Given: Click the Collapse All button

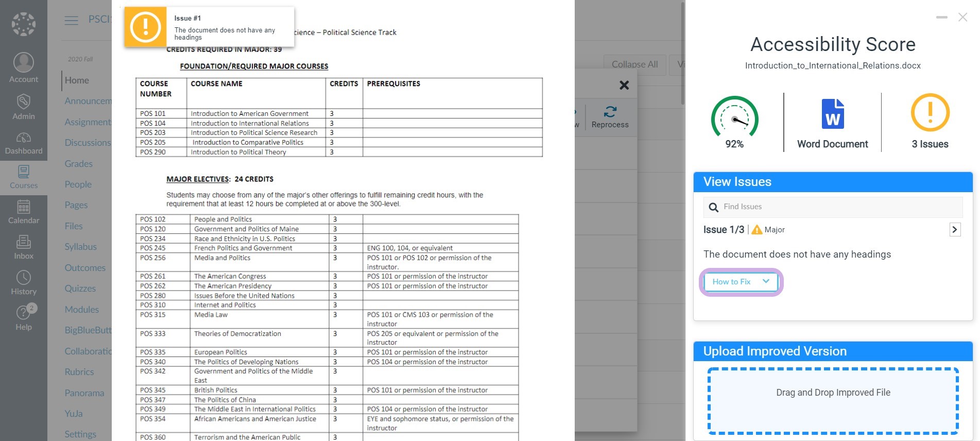Looking at the screenshot, I should pyautogui.click(x=634, y=64).
